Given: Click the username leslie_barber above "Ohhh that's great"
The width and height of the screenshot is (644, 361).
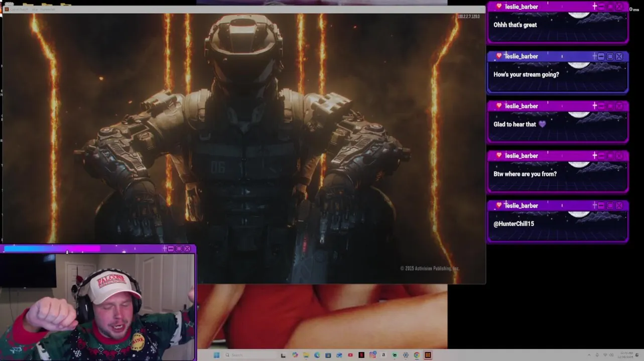Looking at the screenshot, I should [x=522, y=7].
